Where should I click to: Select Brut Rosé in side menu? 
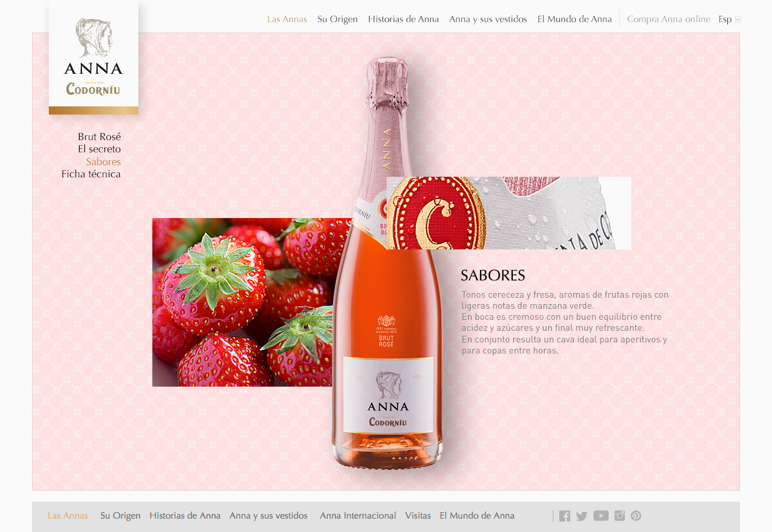tap(99, 137)
